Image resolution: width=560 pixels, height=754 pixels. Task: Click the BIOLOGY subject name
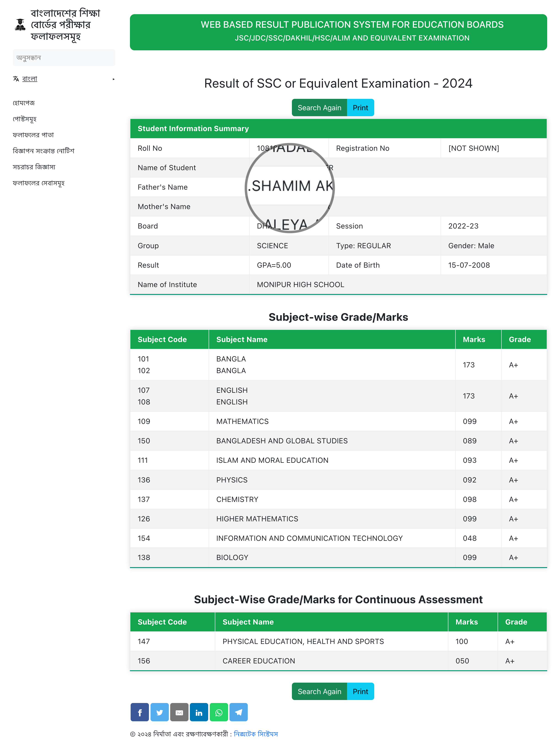pyautogui.click(x=232, y=557)
